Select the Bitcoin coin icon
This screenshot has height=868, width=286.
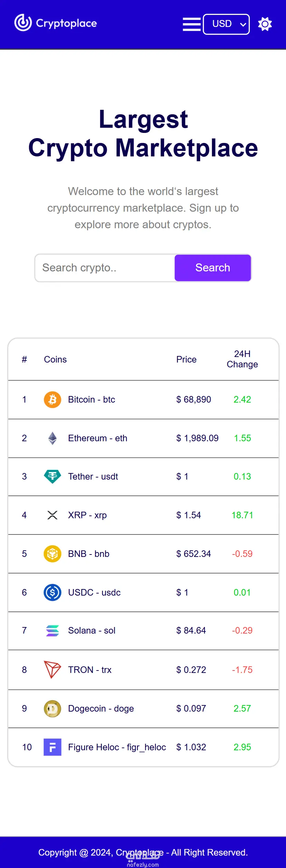tap(53, 399)
